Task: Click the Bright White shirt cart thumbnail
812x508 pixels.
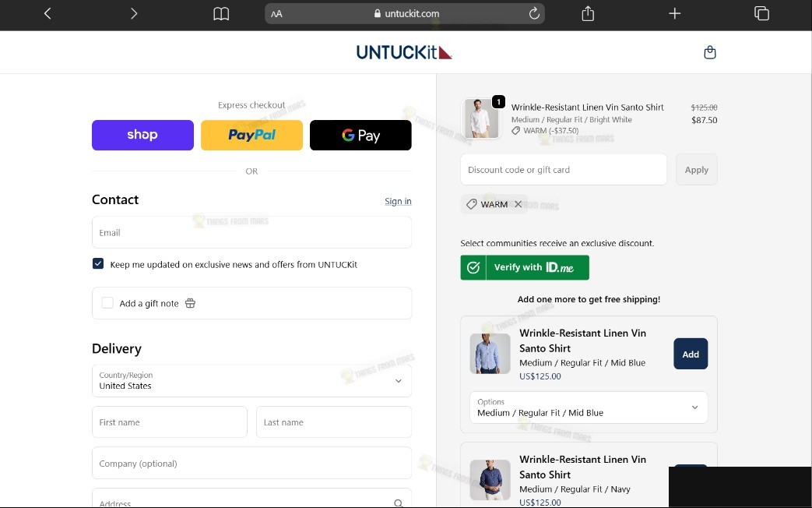Action: [481, 118]
